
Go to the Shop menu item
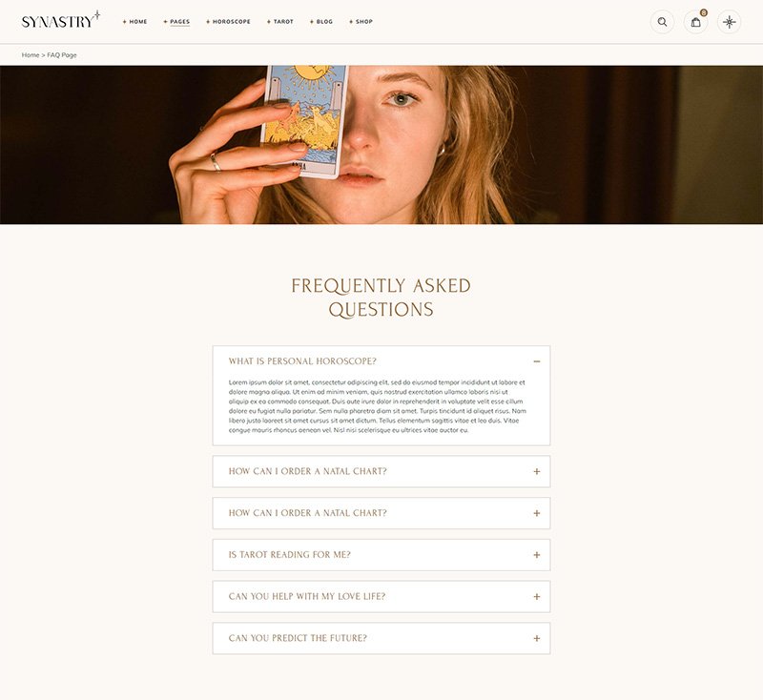pos(361,22)
